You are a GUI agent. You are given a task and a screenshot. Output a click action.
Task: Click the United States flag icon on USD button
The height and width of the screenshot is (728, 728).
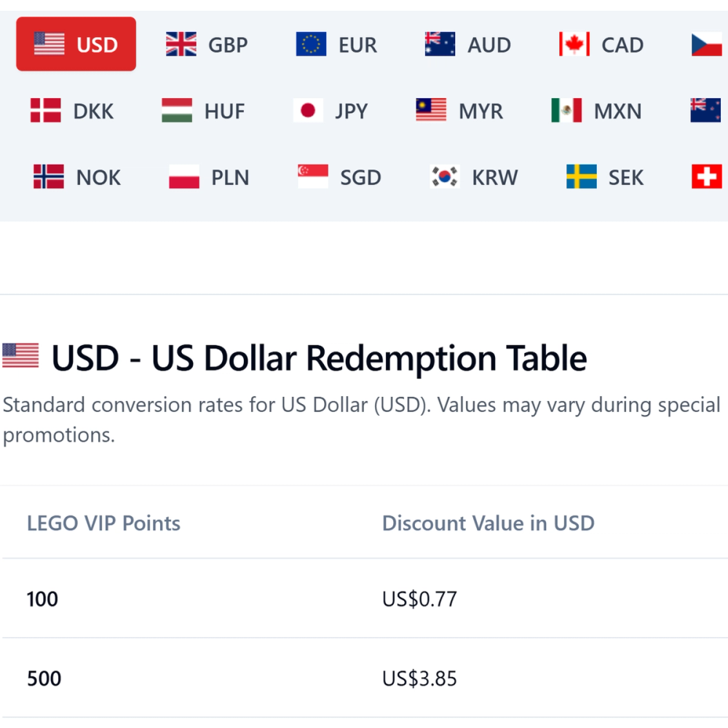(49, 44)
